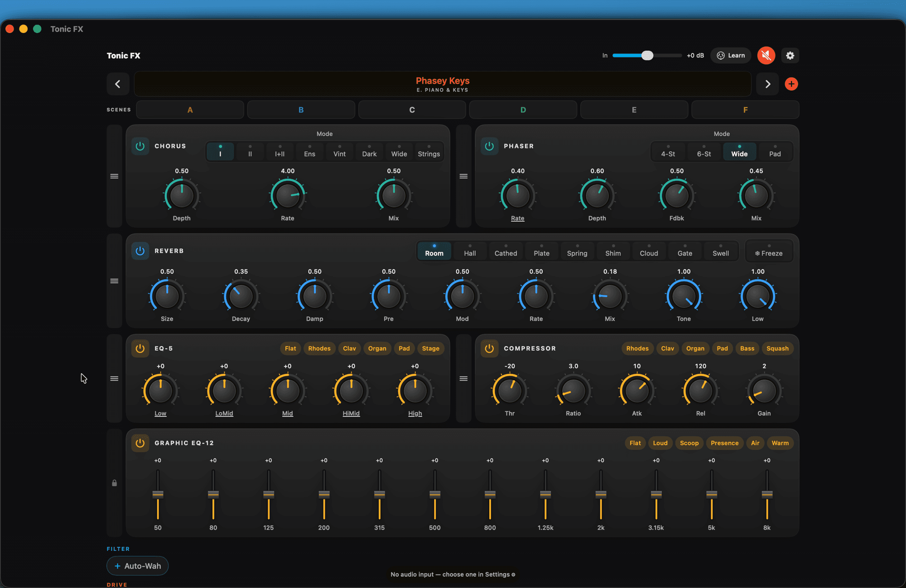The width and height of the screenshot is (906, 588).
Task: Click the Chorus Rate knob
Action: coord(288,195)
